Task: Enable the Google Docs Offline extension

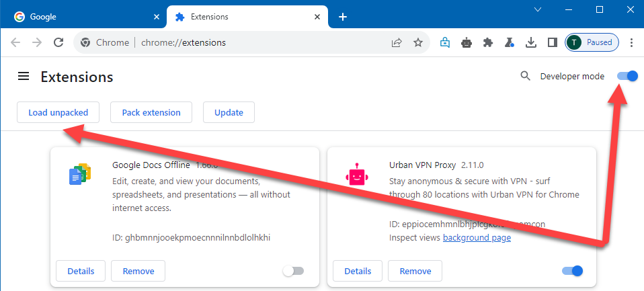Action: pos(293,271)
